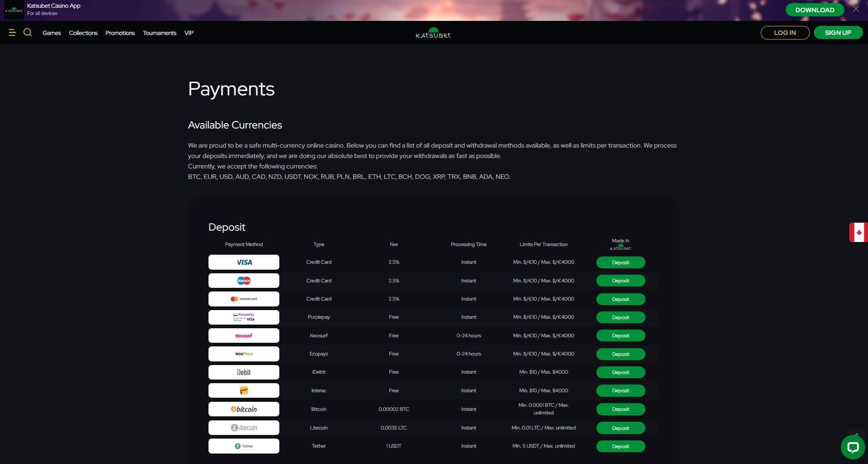868x464 pixels.
Task: Click the DOWNLOAD button in banner
Action: [x=814, y=10]
